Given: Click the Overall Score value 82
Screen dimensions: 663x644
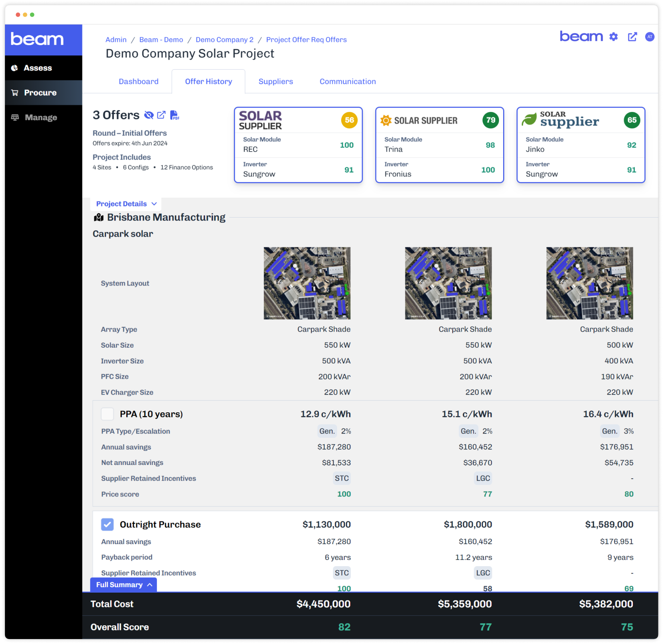Looking at the screenshot, I should 345,627.
